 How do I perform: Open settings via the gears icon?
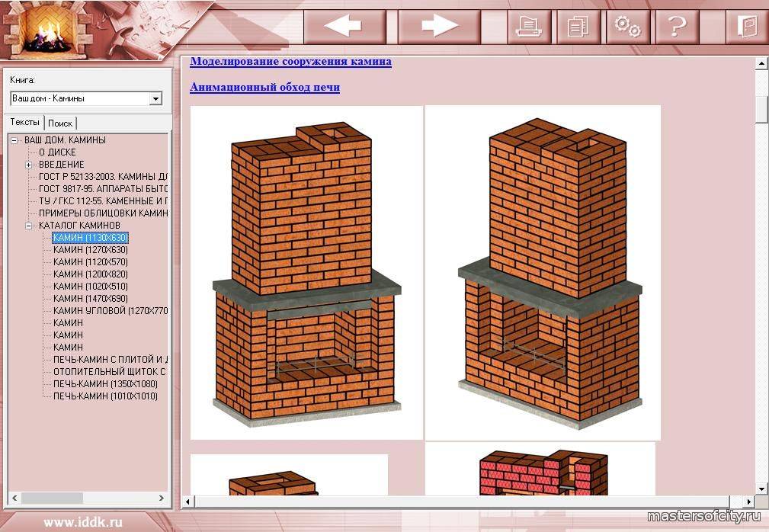tap(627, 27)
